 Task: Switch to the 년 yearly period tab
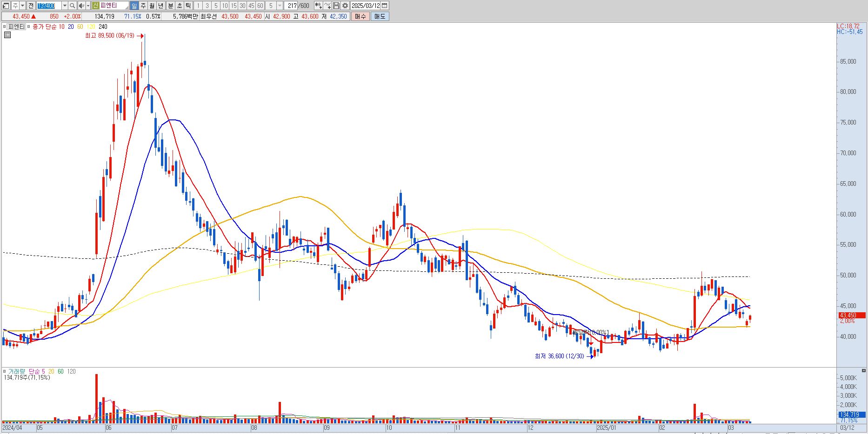point(160,6)
